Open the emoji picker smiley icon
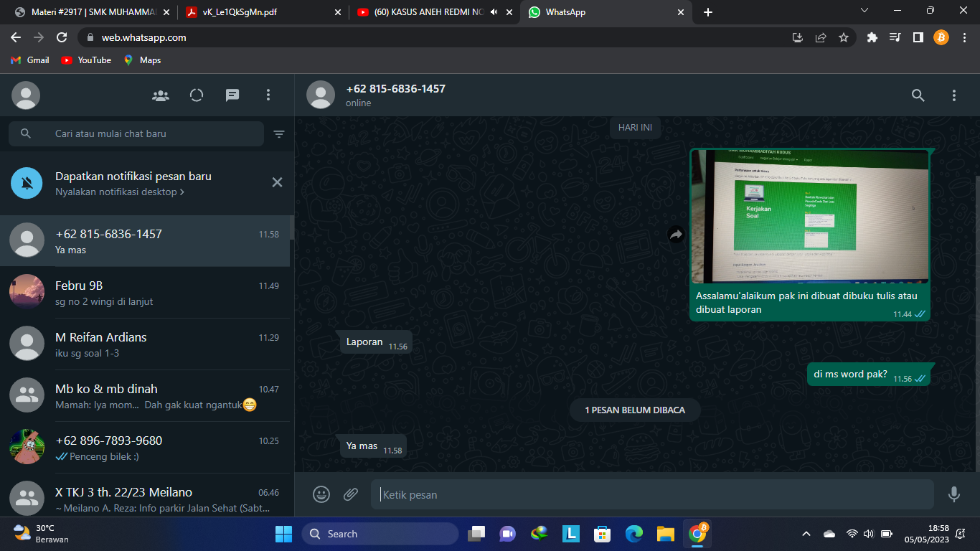This screenshot has height=551, width=980. [321, 494]
